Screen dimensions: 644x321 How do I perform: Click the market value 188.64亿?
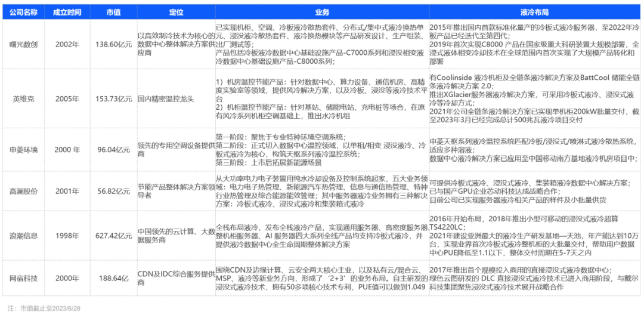point(114,278)
